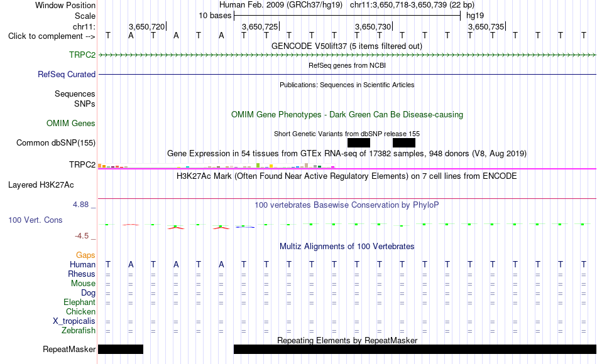Click the RepeatMasker track label
This screenshot has width=597, height=364.
pyautogui.click(x=69, y=349)
